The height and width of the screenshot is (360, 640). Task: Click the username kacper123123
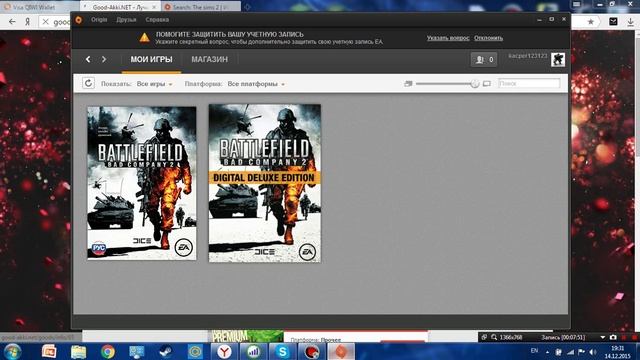[528, 56]
